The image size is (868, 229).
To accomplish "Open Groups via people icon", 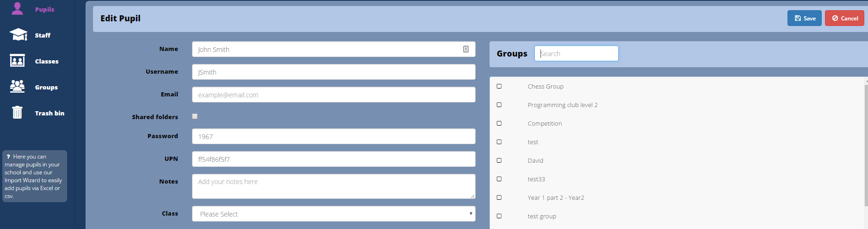I will (x=18, y=87).
